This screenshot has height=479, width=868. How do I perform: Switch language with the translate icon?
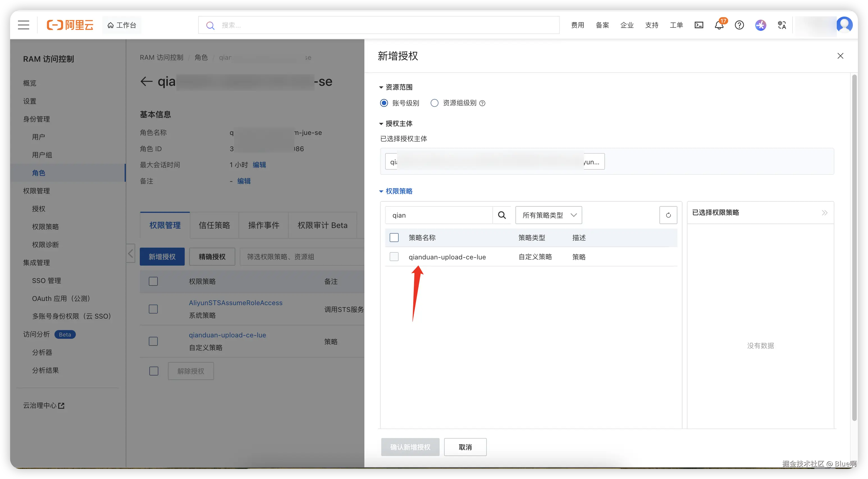tap(782, 25)
